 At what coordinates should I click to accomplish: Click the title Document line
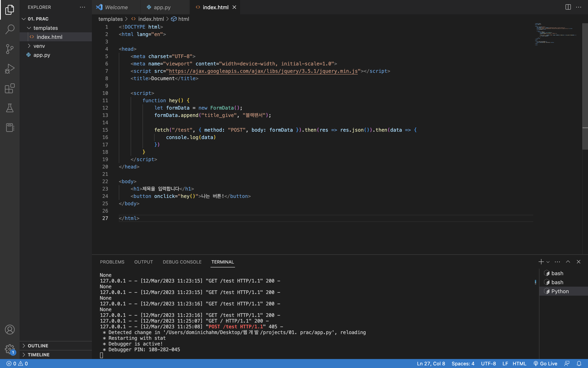click(x=165, y=78)
